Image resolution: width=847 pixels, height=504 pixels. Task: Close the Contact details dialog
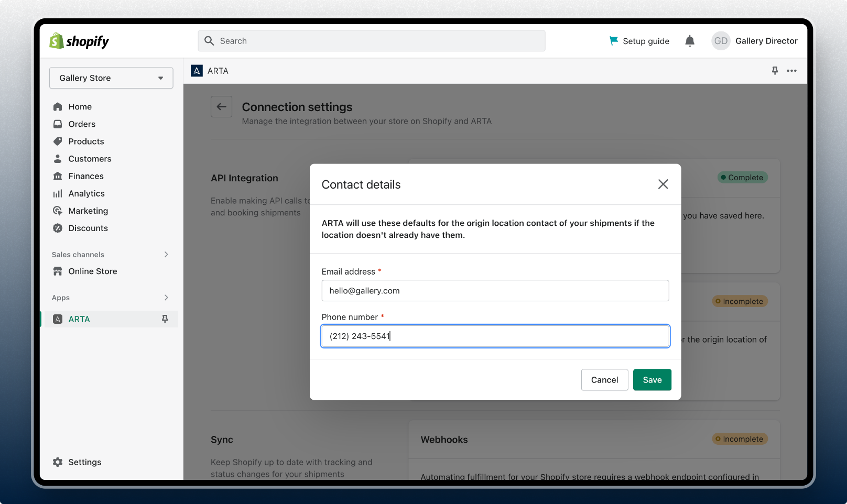pos(663,184)
